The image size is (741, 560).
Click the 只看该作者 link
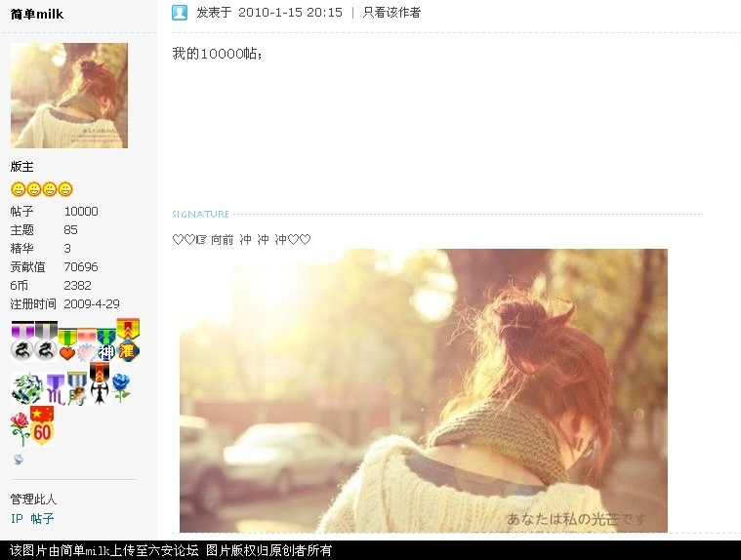pos(391,13)
